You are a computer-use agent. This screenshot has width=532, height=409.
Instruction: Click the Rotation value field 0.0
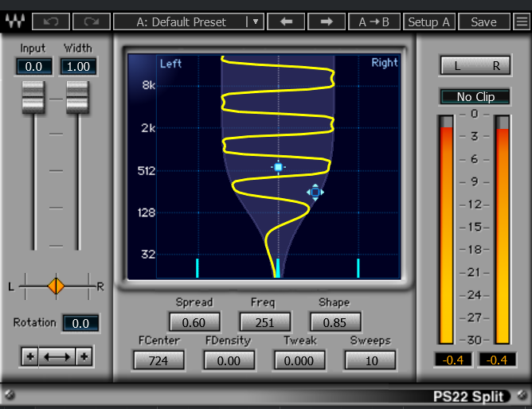(80, 323)
